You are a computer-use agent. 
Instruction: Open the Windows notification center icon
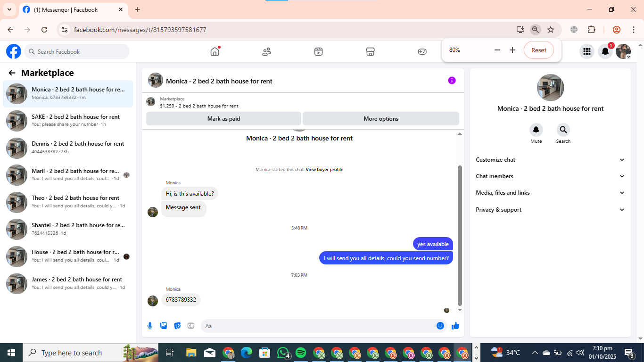coord(629,353)
